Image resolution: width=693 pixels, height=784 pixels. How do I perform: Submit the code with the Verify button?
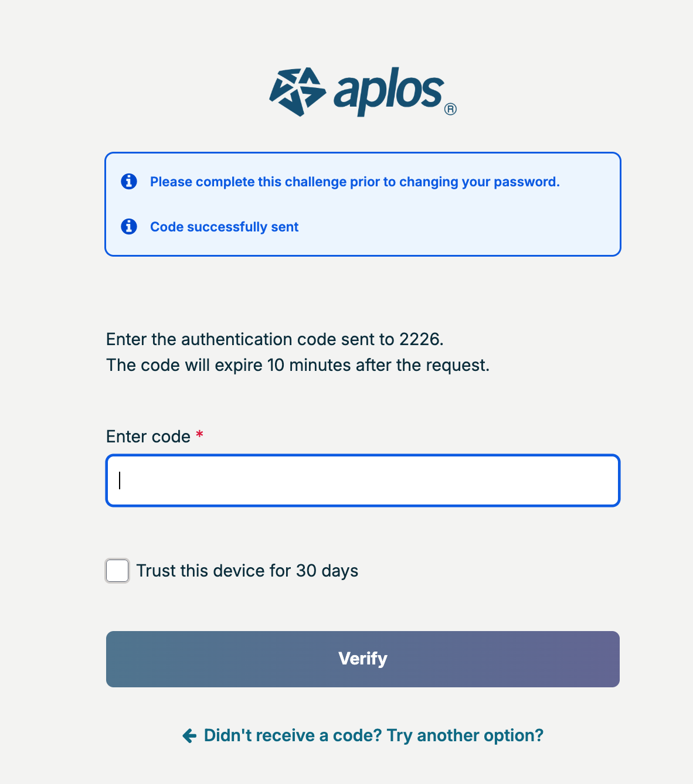pos(363,659)
